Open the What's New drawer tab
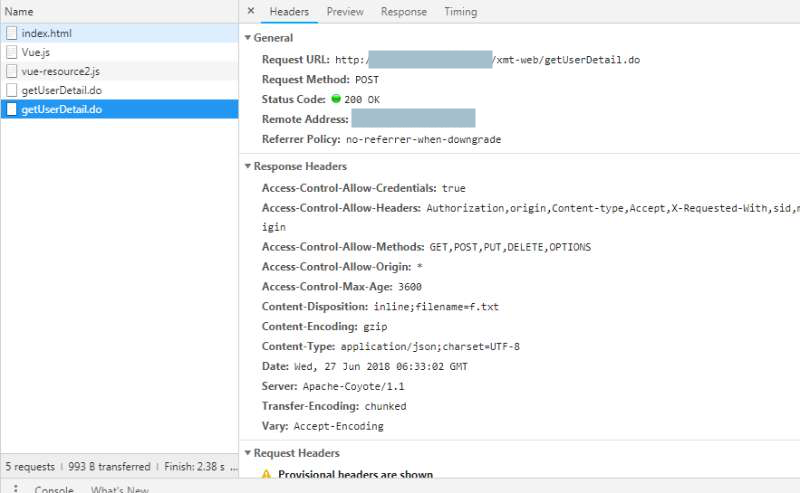This screenshot has height=493, width=800. coord(119,489)
